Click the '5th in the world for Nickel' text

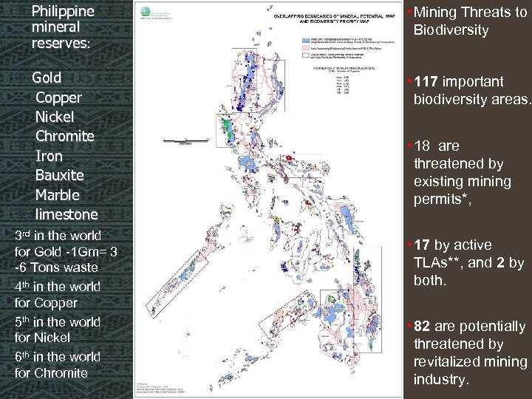pos(58,330)
